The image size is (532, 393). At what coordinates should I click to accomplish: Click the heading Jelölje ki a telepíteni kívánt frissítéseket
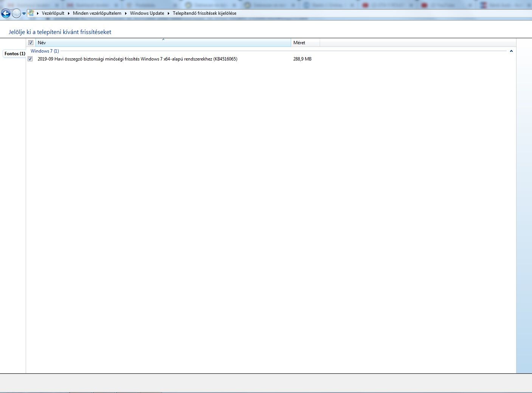[60, 32]
